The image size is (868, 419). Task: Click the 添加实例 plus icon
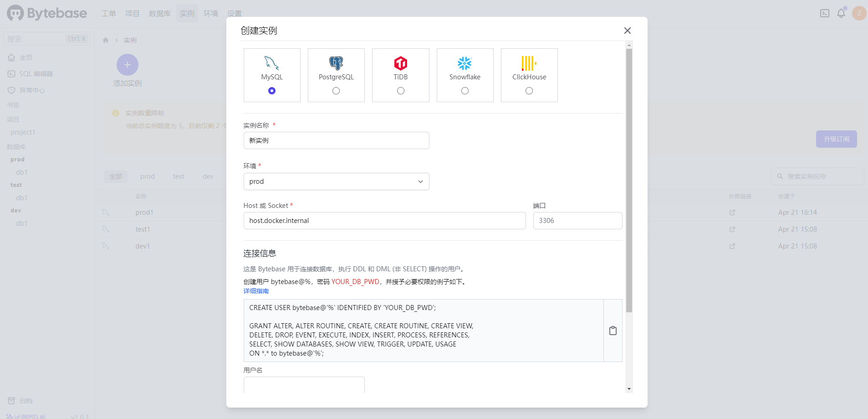click(x=128, y=65)
